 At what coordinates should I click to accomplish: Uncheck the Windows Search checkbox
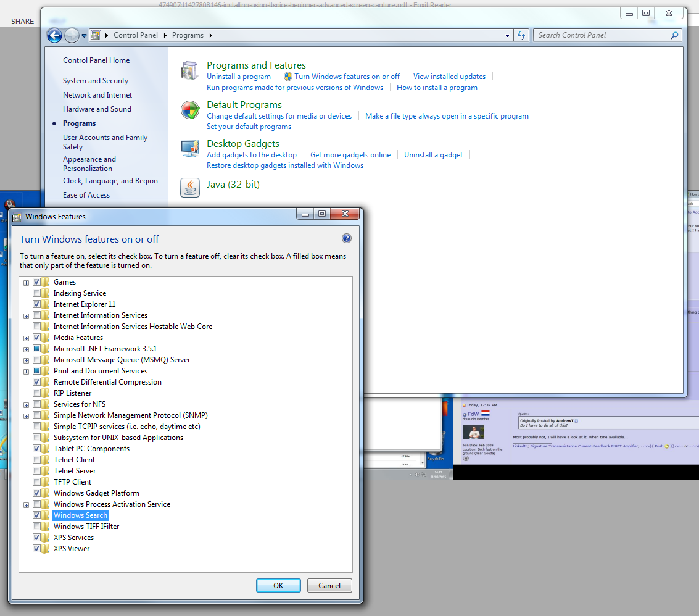pyautogui.click(x=36, y=515)
